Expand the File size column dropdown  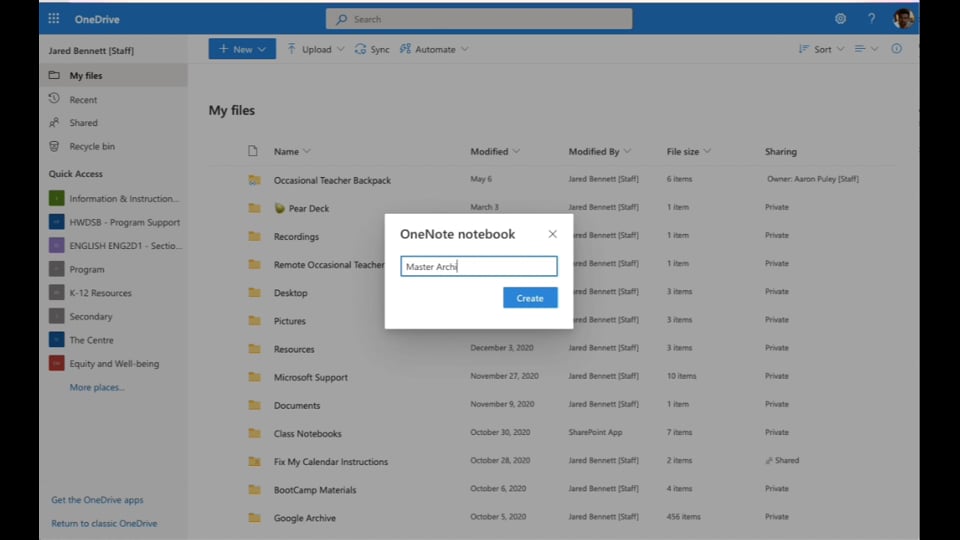pos(707,151)
